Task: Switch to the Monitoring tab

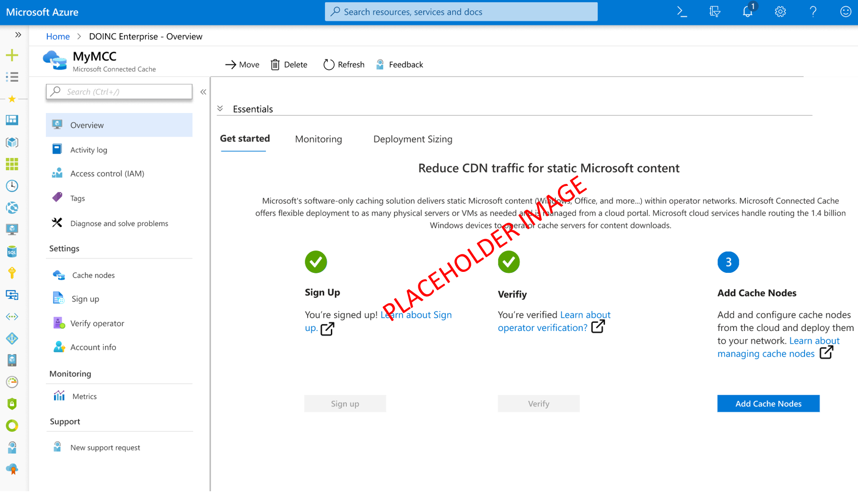Action: pyautogui.click(x=318, y=139)
